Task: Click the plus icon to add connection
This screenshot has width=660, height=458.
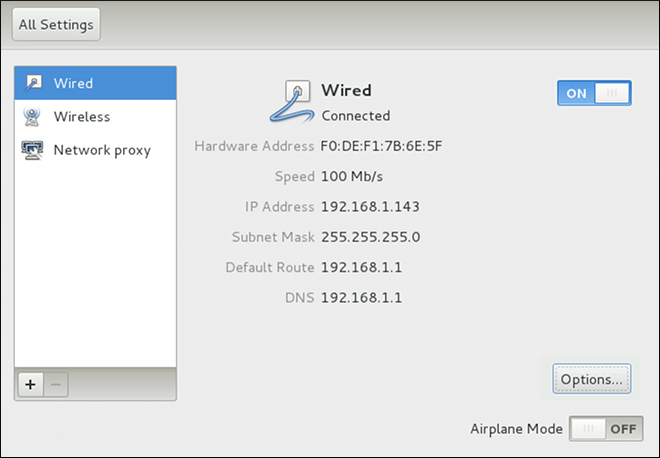Action: pos(30,384)
